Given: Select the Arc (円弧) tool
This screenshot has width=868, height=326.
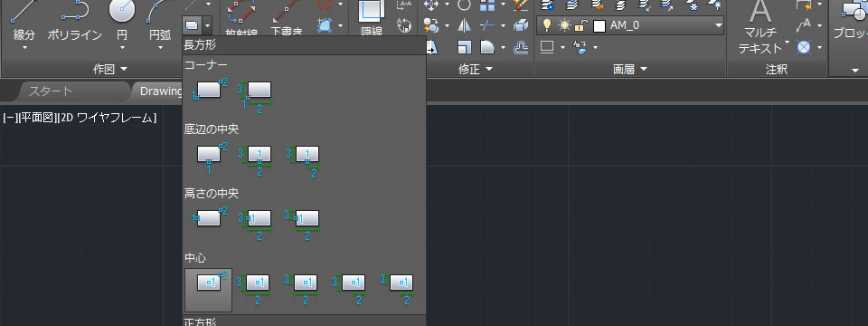Looking at the screenshot, I should (160, 25).
